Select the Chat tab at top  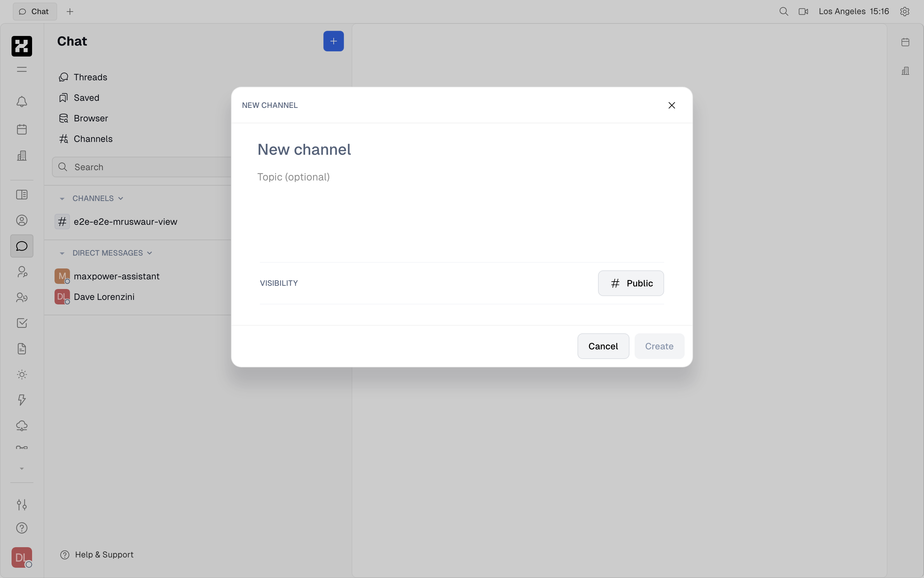tap(35, 12)
